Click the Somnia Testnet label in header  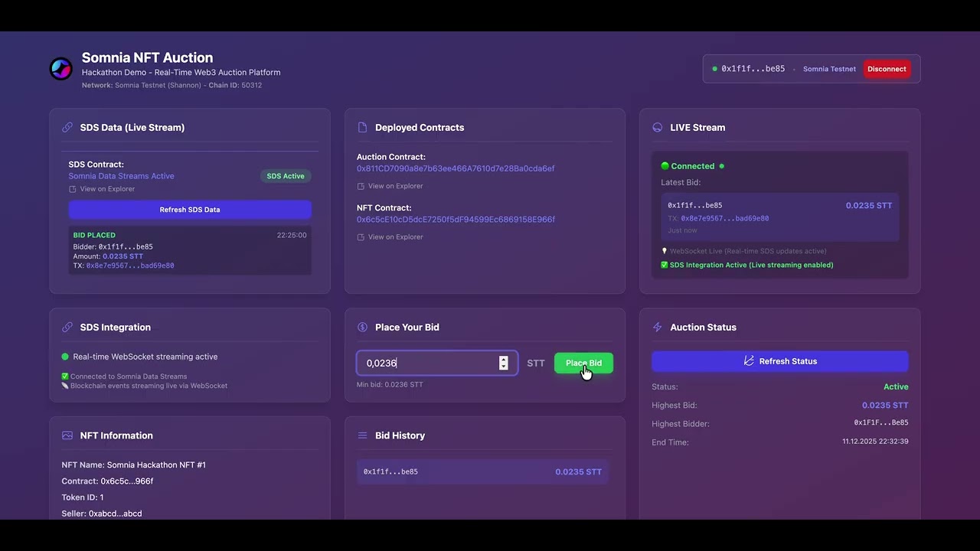pyautogui.click(x=829, y=69)
